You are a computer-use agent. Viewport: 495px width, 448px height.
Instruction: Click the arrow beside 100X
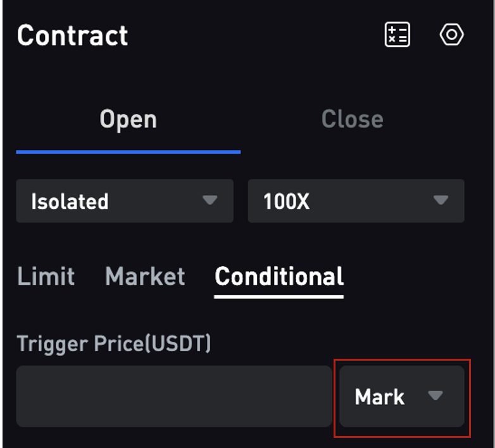coord(441,200)
